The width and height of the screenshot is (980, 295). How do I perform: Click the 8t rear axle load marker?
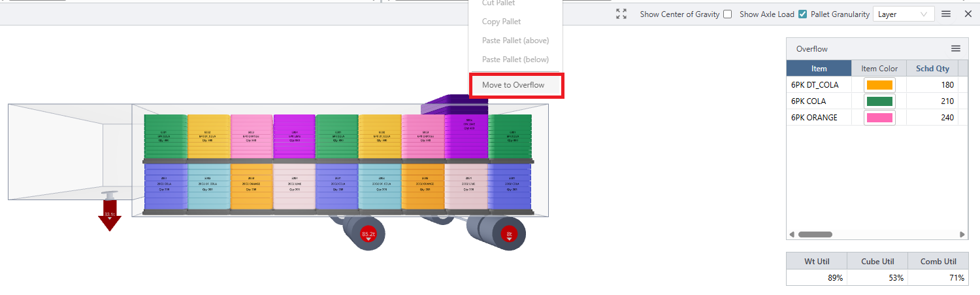click(510, 234)
